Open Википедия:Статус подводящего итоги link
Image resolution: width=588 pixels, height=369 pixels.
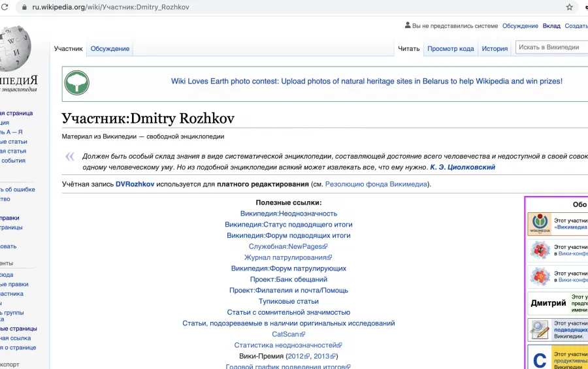(x=289, y=225)
